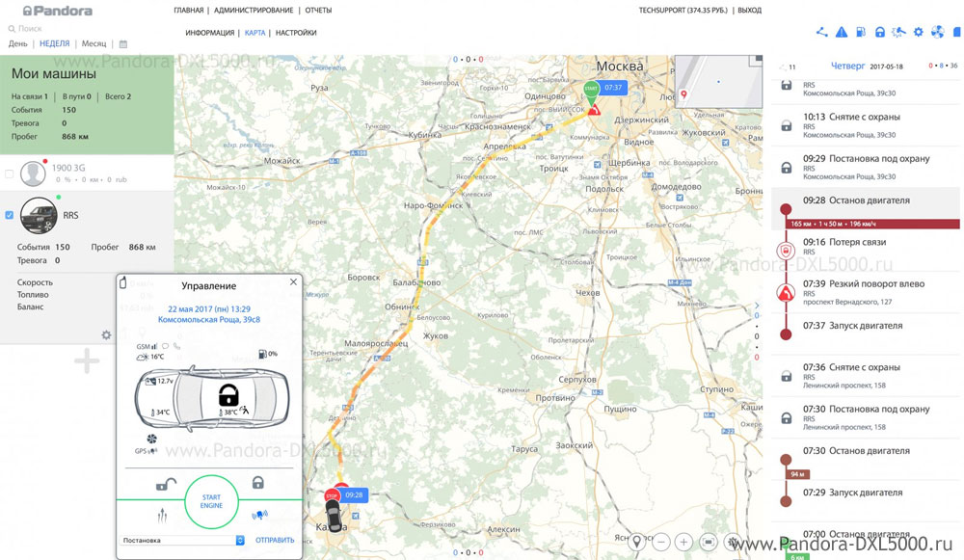Open ОТЧЕТЫ menu item

tap(318, 11)
